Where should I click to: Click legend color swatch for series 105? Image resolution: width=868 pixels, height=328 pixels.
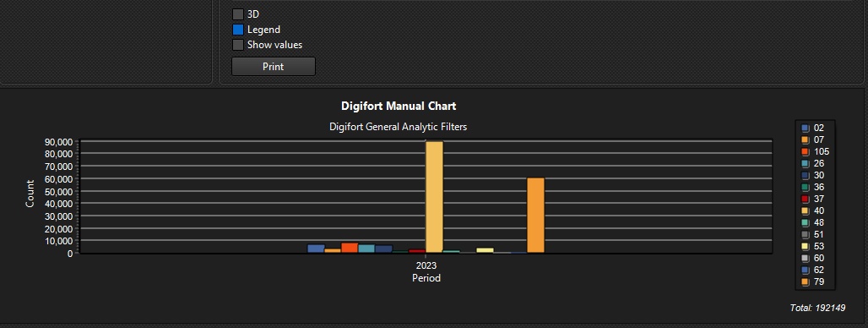(x=806, y=152)
